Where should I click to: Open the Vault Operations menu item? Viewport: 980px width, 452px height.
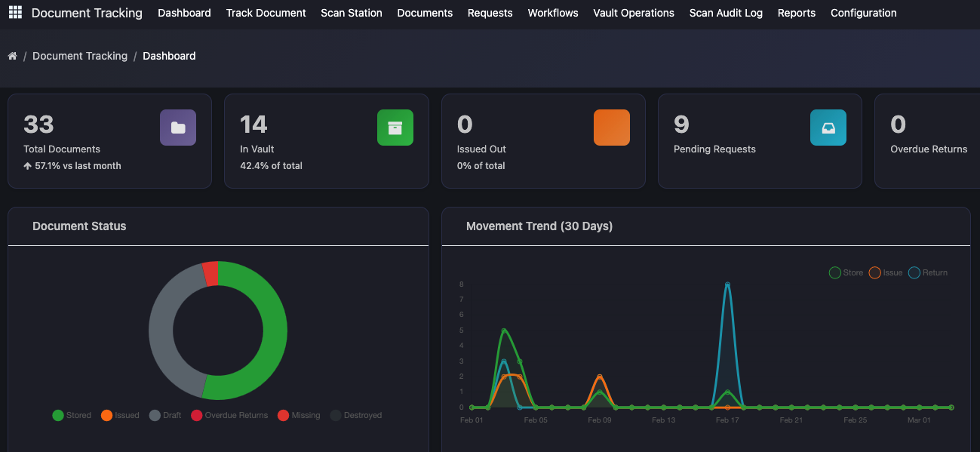pos(633,13)
